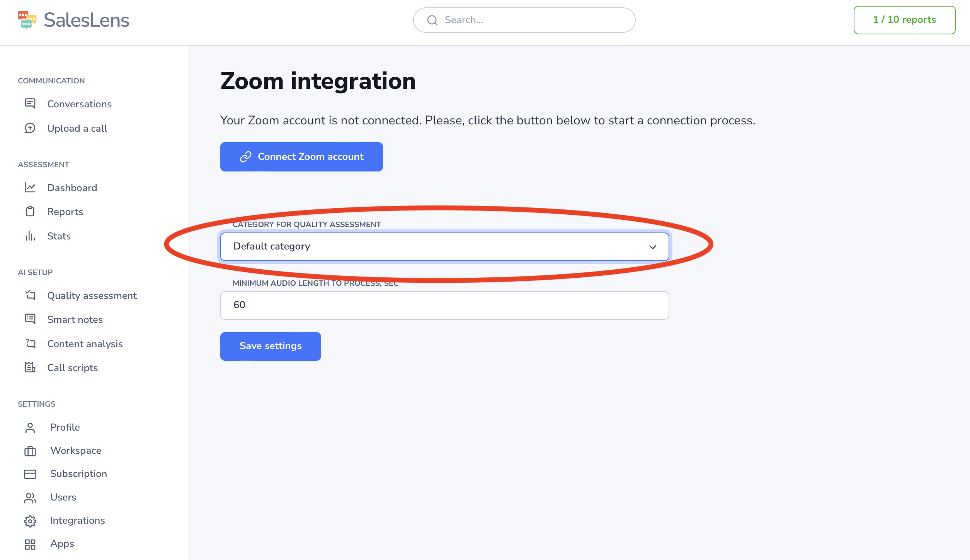Image resolution: width=970 pixels, height=560 pixels.
Task: Open the Default category dropdown
Action: pos(444,247)
